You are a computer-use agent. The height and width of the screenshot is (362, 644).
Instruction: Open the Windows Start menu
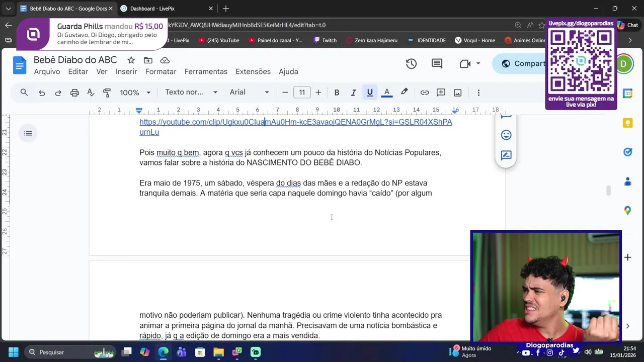click(13, 352)
